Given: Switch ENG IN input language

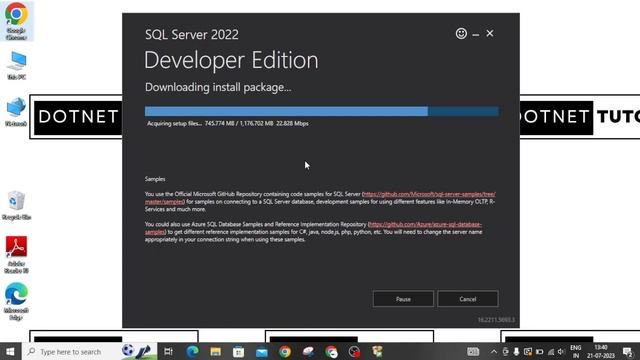Looking at the screenshot, I should coord(576,351).
